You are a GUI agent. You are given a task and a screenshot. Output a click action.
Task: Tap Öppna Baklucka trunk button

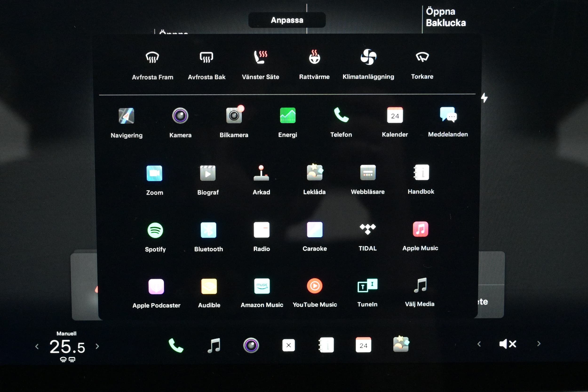tap(445, 17)
